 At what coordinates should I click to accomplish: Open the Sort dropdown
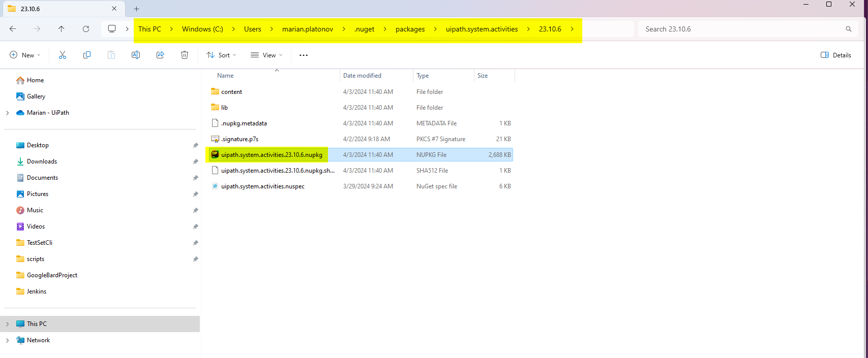pos(221,55)
